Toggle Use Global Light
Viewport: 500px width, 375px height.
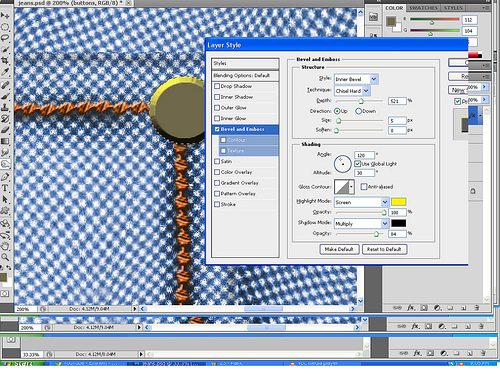357,164
